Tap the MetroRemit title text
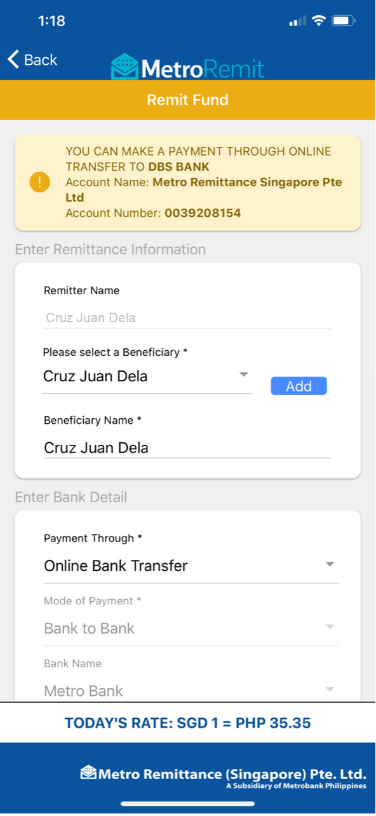This screenshot has width=376, height=816. tap(203, 69)
